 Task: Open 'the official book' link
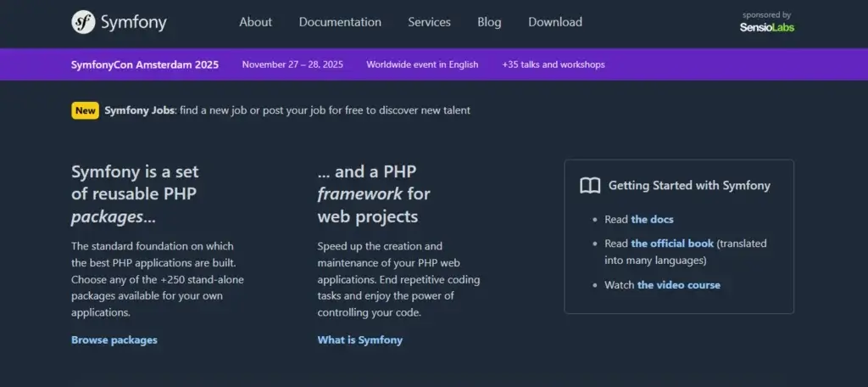click(x=672, y=244)
